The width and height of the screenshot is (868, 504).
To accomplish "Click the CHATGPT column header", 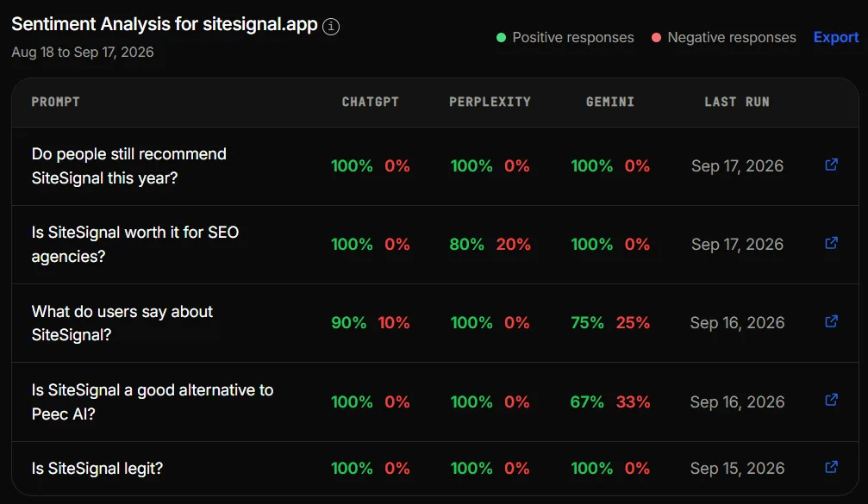I will [x=371, y=102].
